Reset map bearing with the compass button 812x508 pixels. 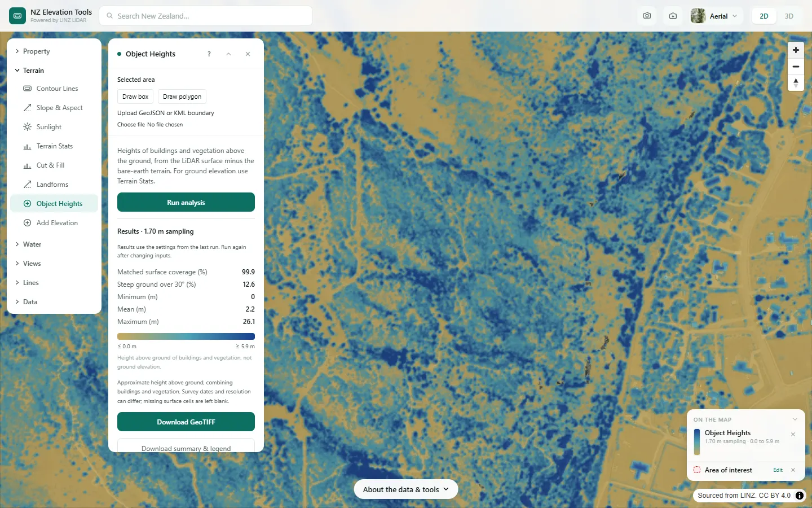[x=796, y=83]
